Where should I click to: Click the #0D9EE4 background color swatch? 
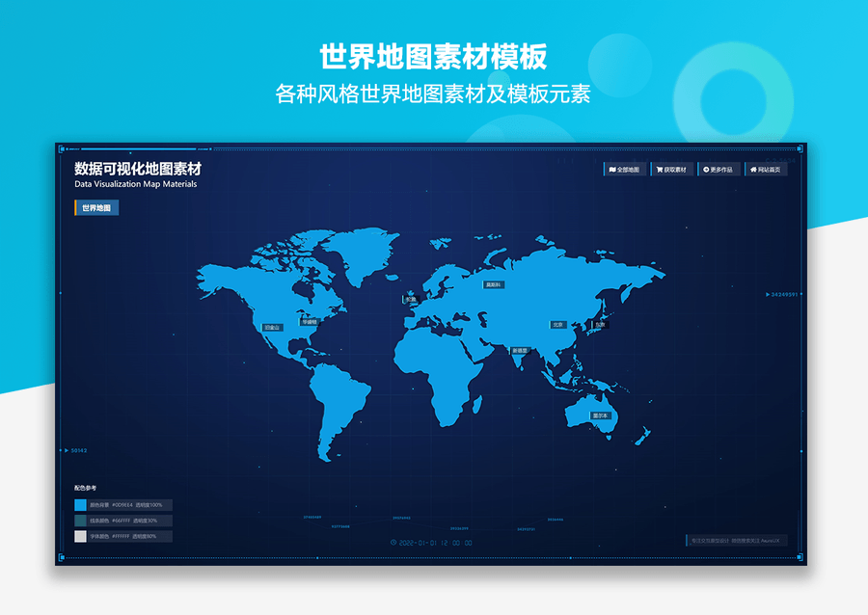pos(80,504)
